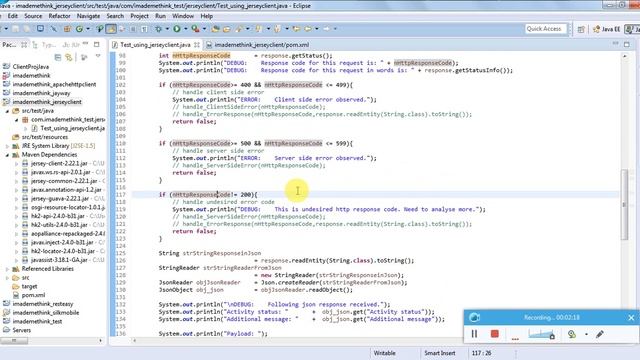This screenshot has height=360, width=640.
Task: Pause the screen recording
Action: pos(474,334)
